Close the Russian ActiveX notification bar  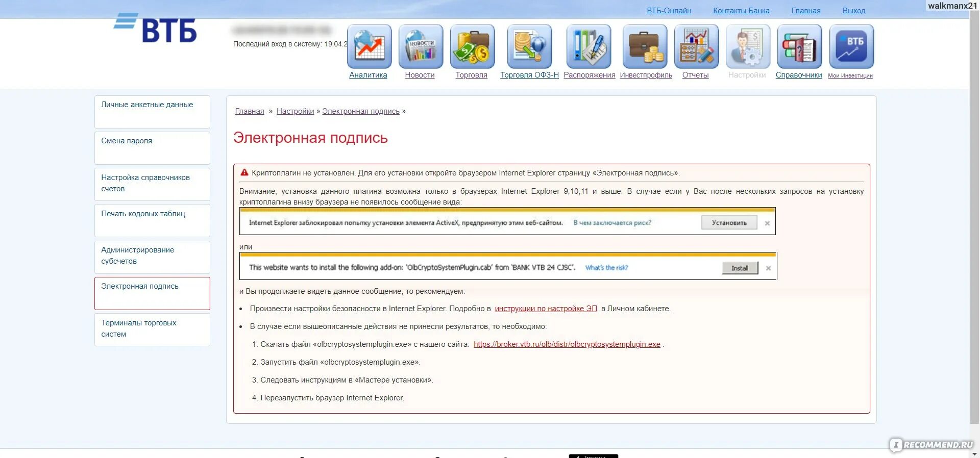(x=767, y=223)
